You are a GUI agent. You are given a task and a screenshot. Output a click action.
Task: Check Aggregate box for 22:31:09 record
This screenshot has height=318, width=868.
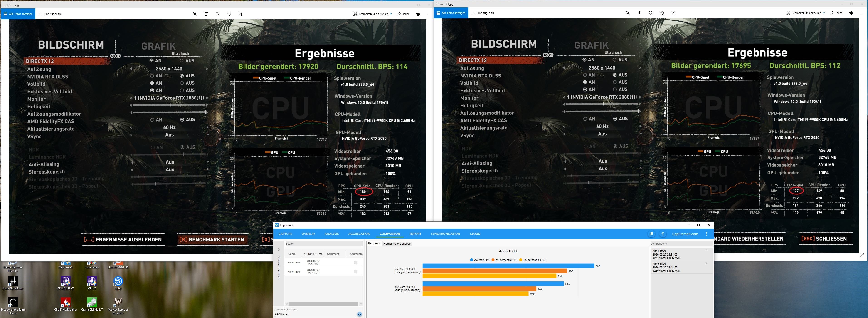coord(355,262)
